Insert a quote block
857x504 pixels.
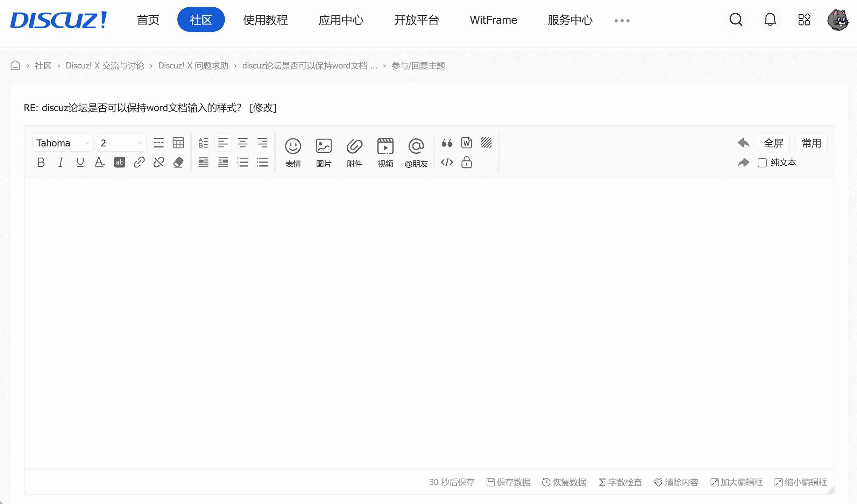[x=447, y=143]
